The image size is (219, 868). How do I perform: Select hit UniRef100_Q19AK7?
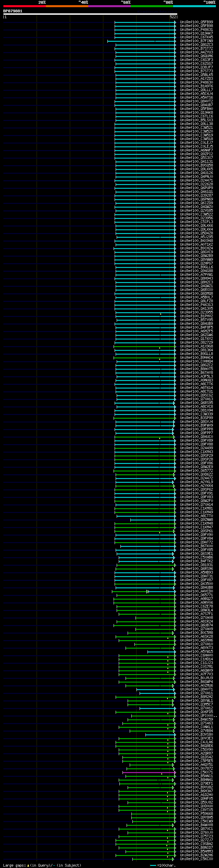pyautogui.click(x=196, y=33)
